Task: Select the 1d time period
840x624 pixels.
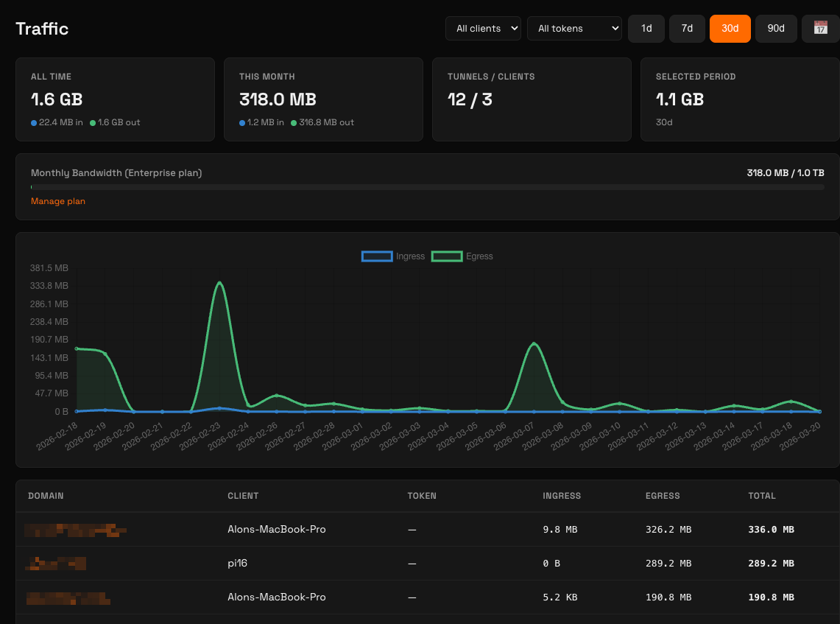Action: pyautogui.click(x=646, y=28)
